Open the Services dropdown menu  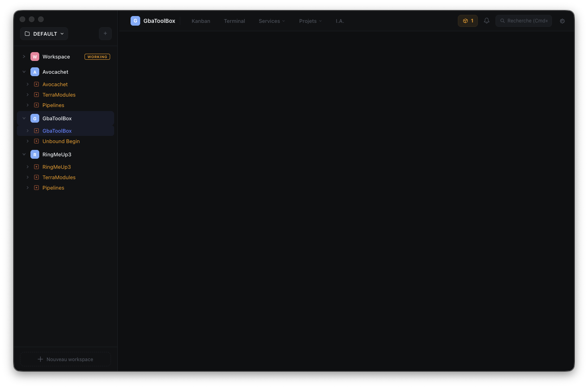click(x=272, y=21)
